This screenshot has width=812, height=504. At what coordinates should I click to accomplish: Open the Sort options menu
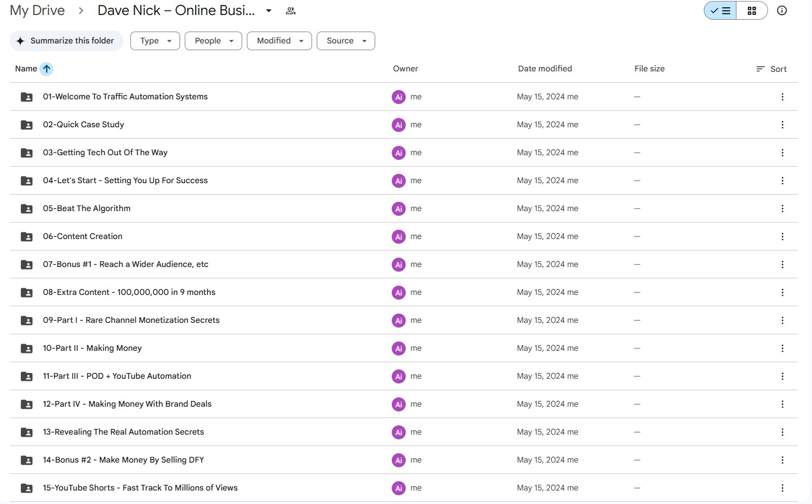[771, 69]
